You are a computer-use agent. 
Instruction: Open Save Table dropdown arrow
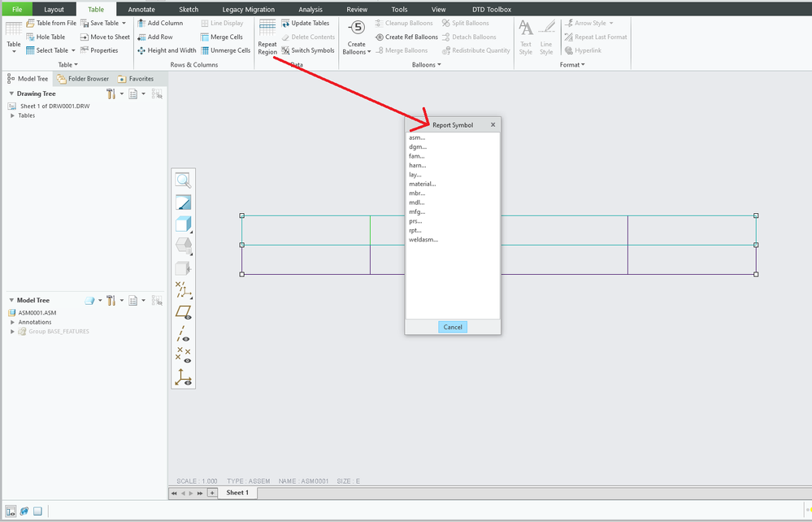[x=124, y=24]
